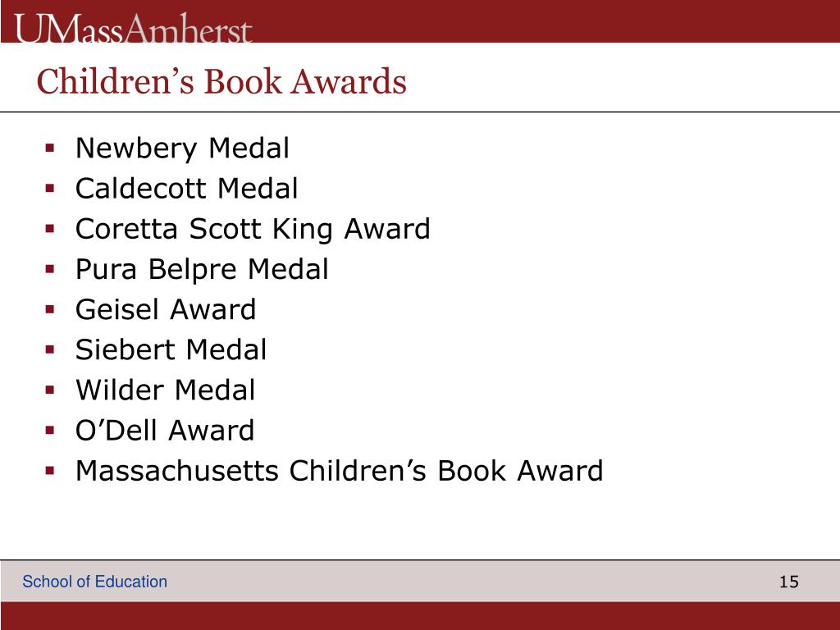840x630 pixels.
Task: Select the O'Dell Award entry
Action: 165,430
